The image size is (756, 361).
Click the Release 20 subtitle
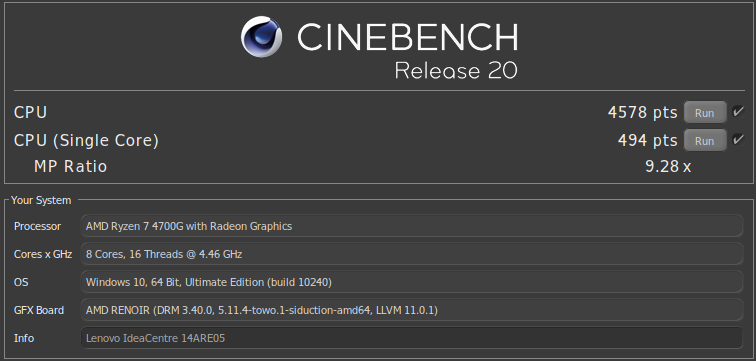point(456,70)
